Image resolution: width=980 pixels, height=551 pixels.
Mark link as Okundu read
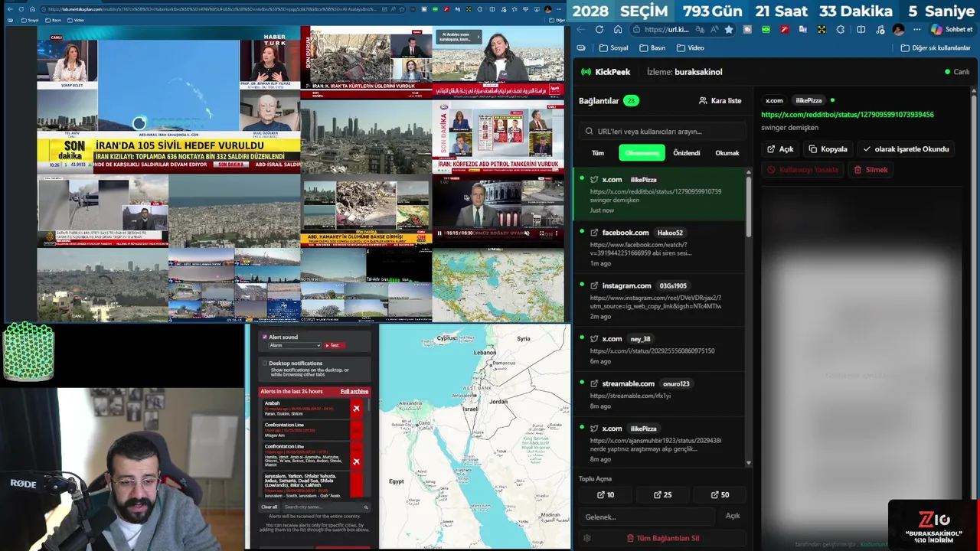pyautogui.click(x=906, y=149)
